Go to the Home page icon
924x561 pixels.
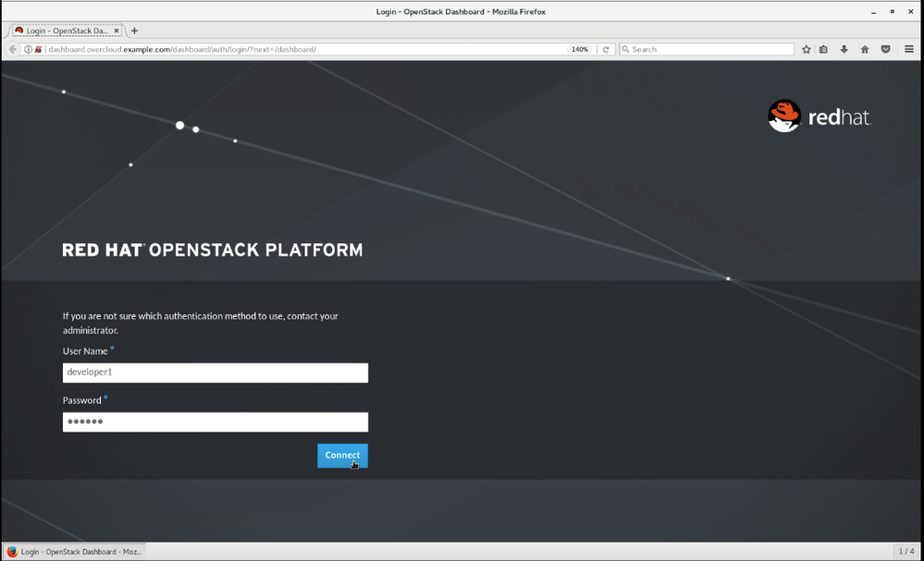tap(865, 49)
